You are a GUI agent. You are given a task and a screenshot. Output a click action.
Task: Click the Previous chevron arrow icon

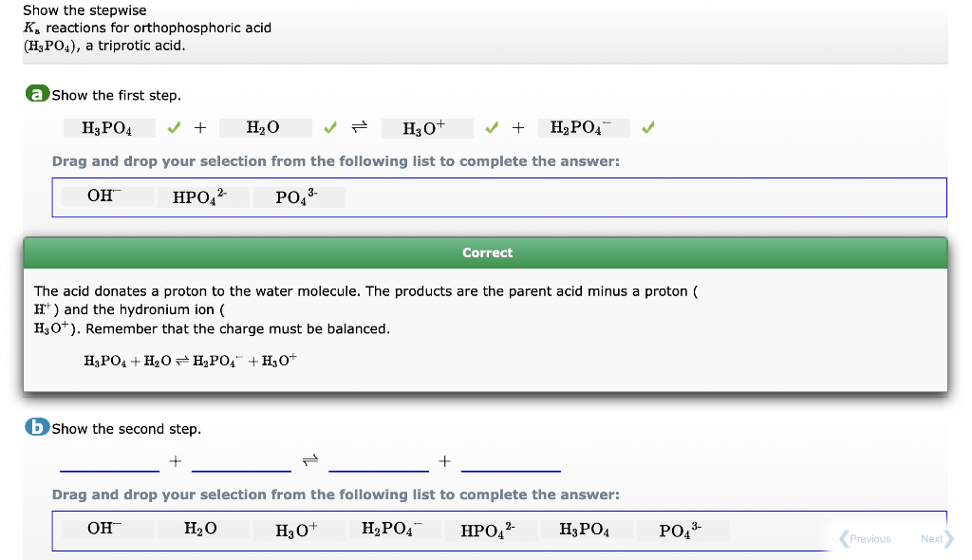tap(843, 538)
